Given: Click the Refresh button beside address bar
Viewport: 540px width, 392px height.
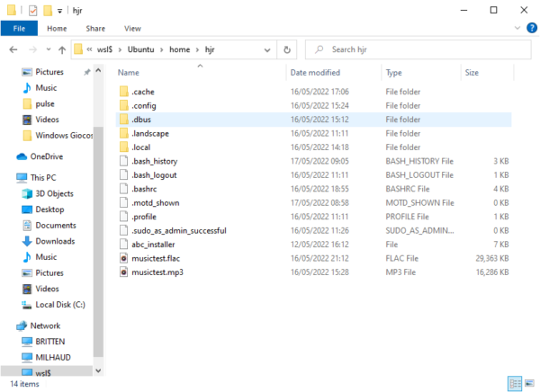Looking at the screenshot, I should (287, 50).
